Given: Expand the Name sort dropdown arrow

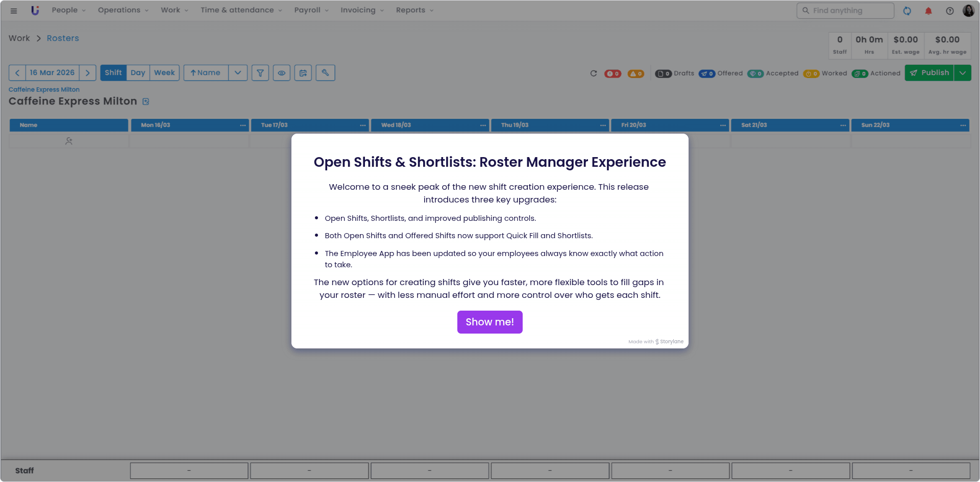Looking at the screenshot, I should click(238, 73).
